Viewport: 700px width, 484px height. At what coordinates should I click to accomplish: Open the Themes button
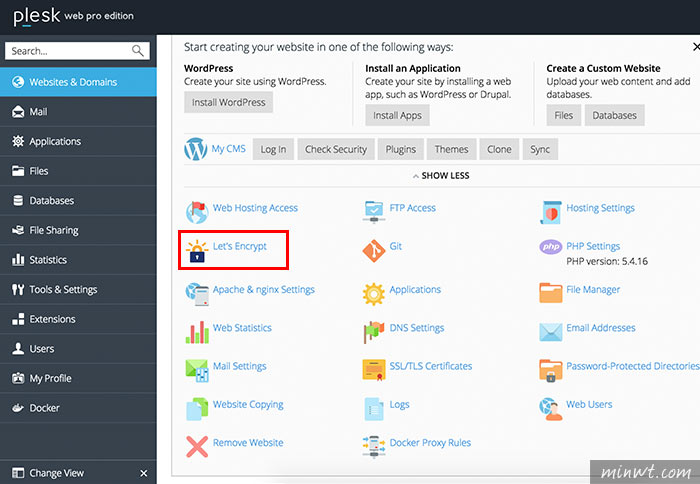(451, 149)
